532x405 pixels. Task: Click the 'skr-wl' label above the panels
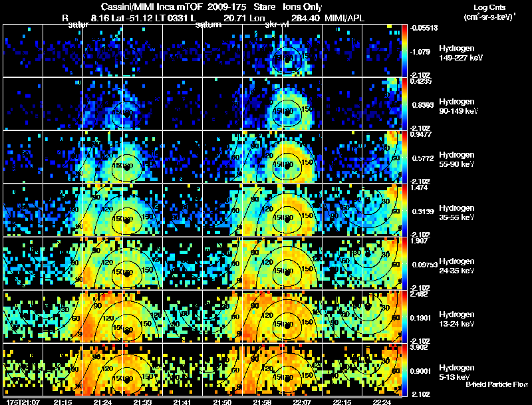click(277, 25)
